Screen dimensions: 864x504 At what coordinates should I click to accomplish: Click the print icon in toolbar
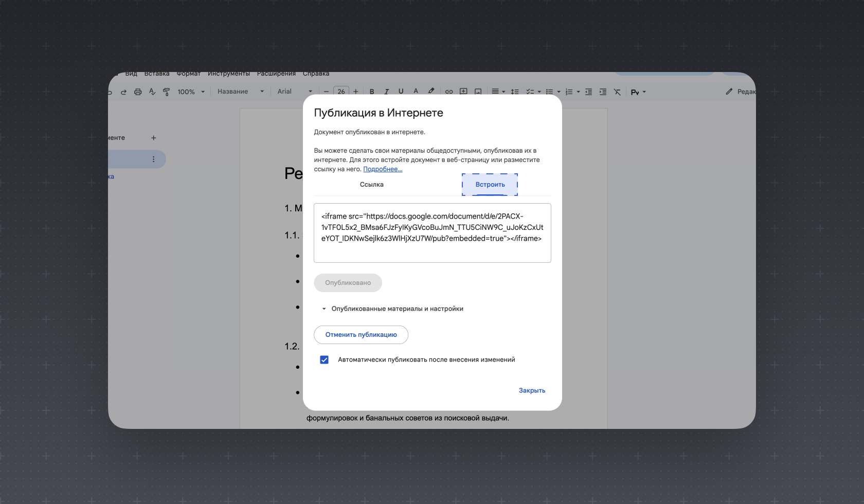click(138, 92)
